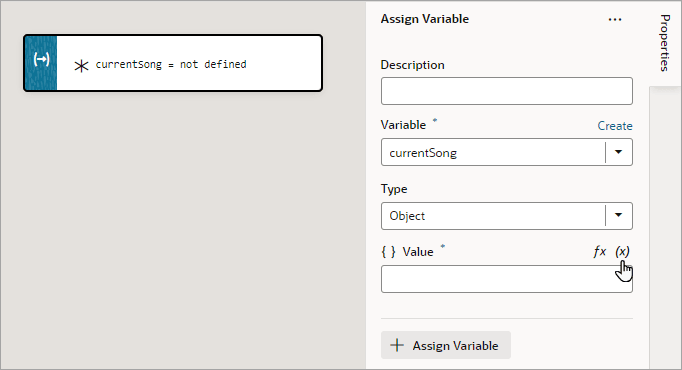Switch to the Properties side tab
The width and height of the screenshot is (682, 370).
[x=665, y=43]
